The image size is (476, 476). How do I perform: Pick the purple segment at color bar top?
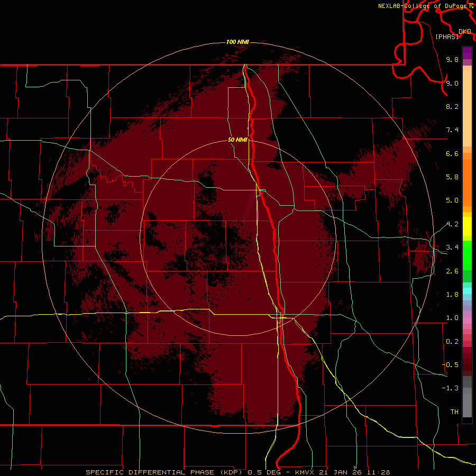(467, 53)
